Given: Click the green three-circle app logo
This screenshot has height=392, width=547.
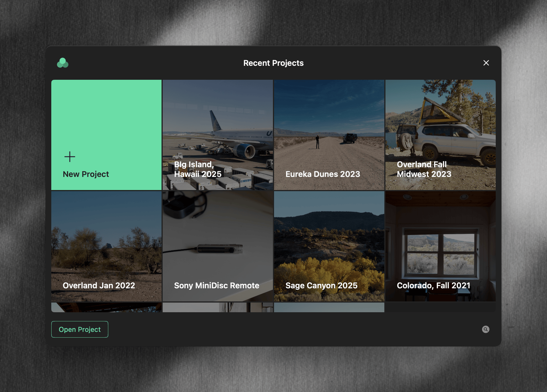Looking at the screenshot, I should [63, 63].
